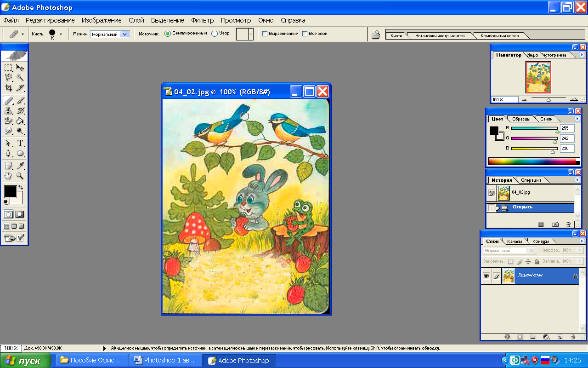Image resolution: width=588 pixels, height=368 pixels.
Task: Select the Move tool
Action: point(20,68)
